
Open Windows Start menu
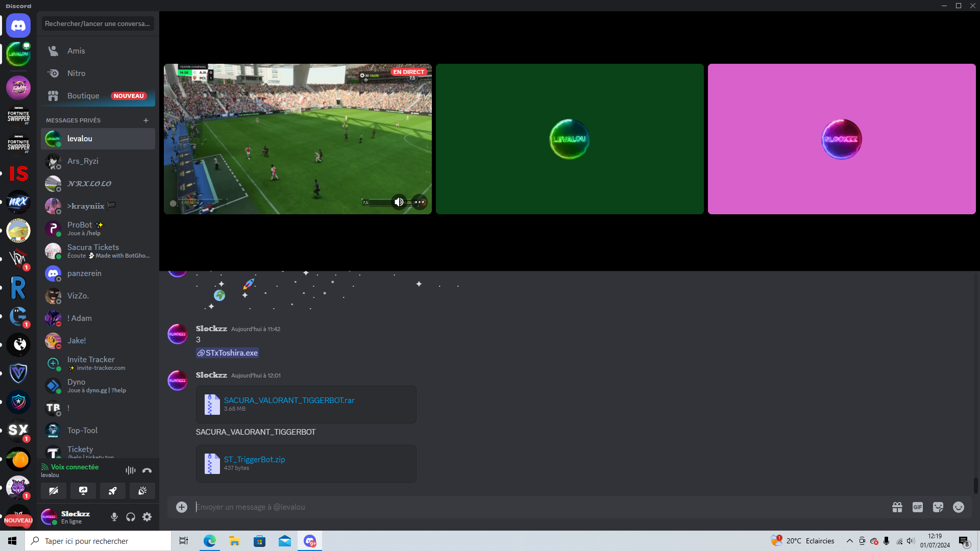click(12, 541)
